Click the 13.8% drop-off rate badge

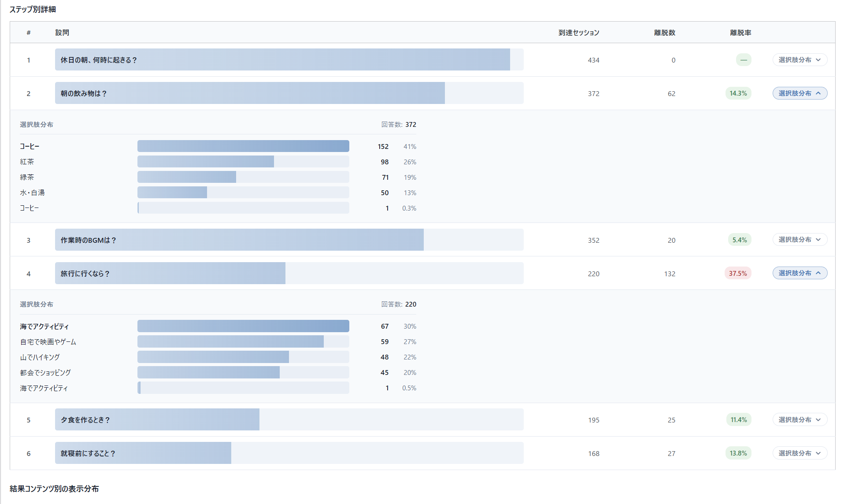738,453
